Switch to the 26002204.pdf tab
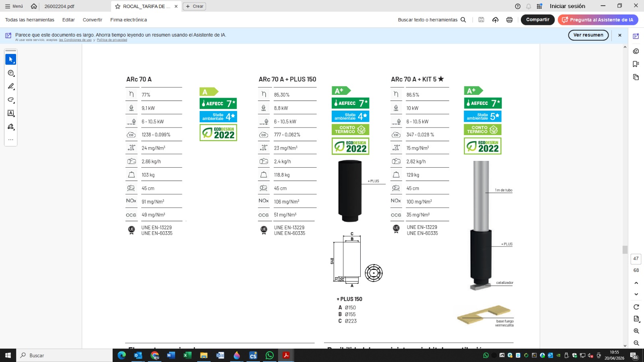Screen dimensions: 644x362 [59, 6]
